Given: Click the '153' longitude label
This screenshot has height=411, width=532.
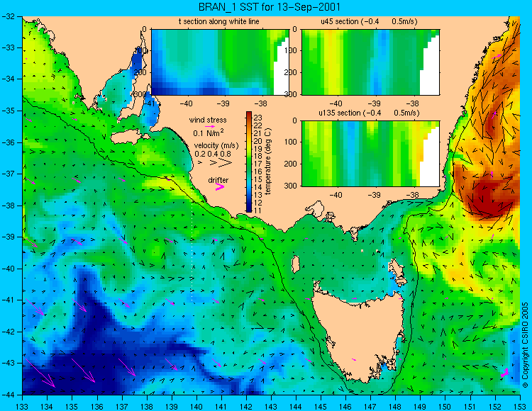Looking at the screenshot, I should (x=520, y=406).
